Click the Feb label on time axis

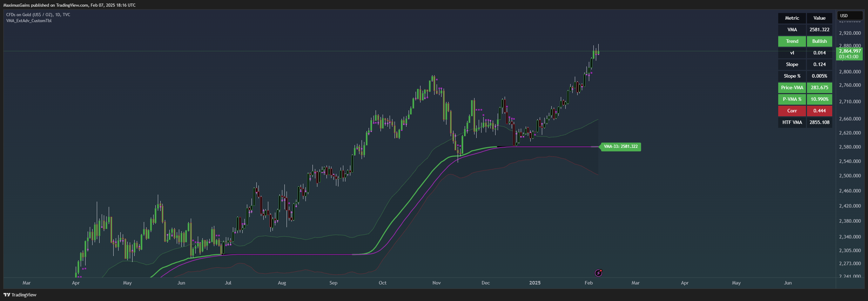588,283
